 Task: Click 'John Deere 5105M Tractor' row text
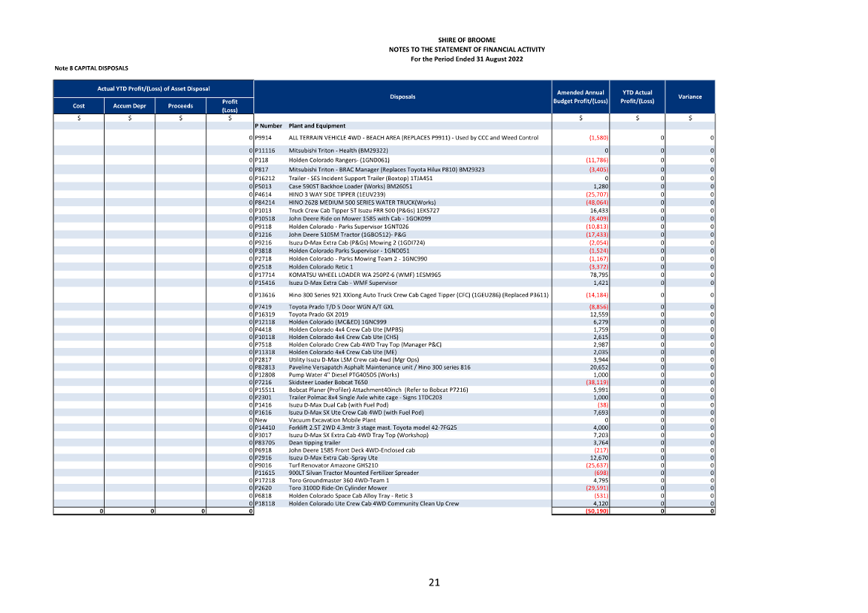pyautogui.click(x=347, y=235)
